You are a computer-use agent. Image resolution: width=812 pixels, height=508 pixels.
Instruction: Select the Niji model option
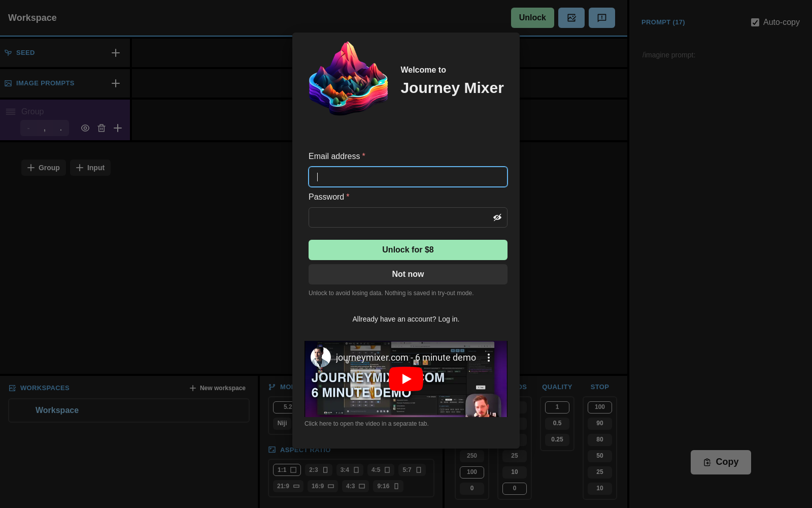282,423
